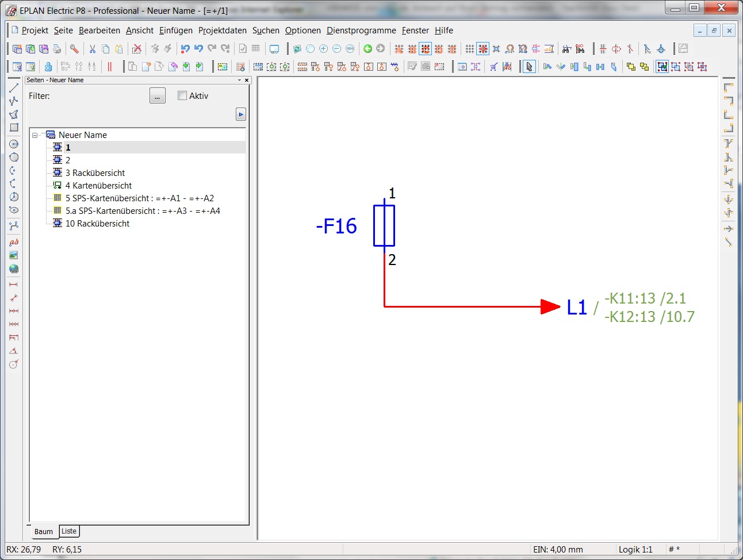
Task: Click the Zoom in plus magnifier
Action: coord(323,49)
